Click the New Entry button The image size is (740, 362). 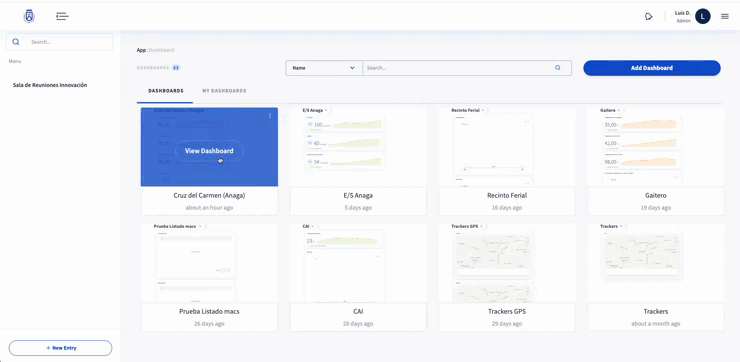(60, 348)
